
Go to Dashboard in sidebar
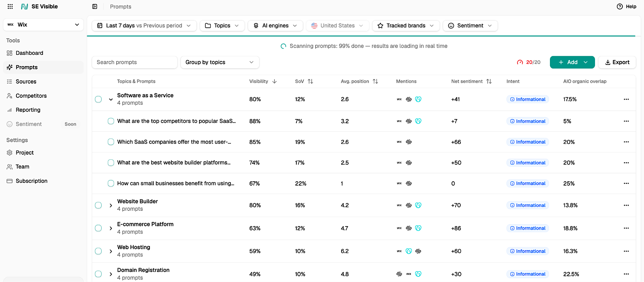pos(43,53)
